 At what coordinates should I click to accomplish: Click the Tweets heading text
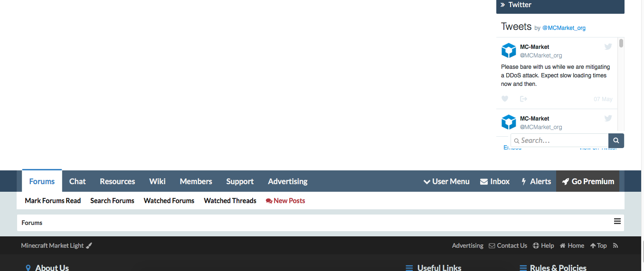[516, 27]
